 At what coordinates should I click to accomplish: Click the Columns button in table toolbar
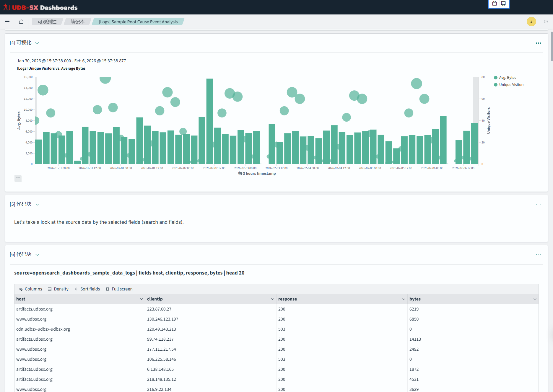tap(30, 289)
